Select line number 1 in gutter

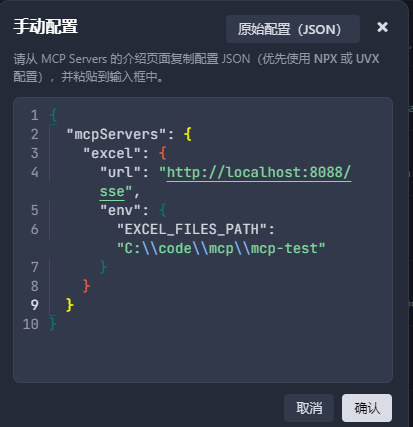(34, 115)
